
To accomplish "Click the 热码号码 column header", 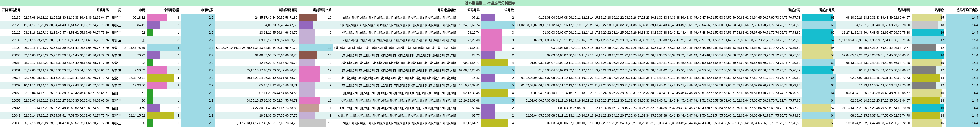I will point(904,10).
